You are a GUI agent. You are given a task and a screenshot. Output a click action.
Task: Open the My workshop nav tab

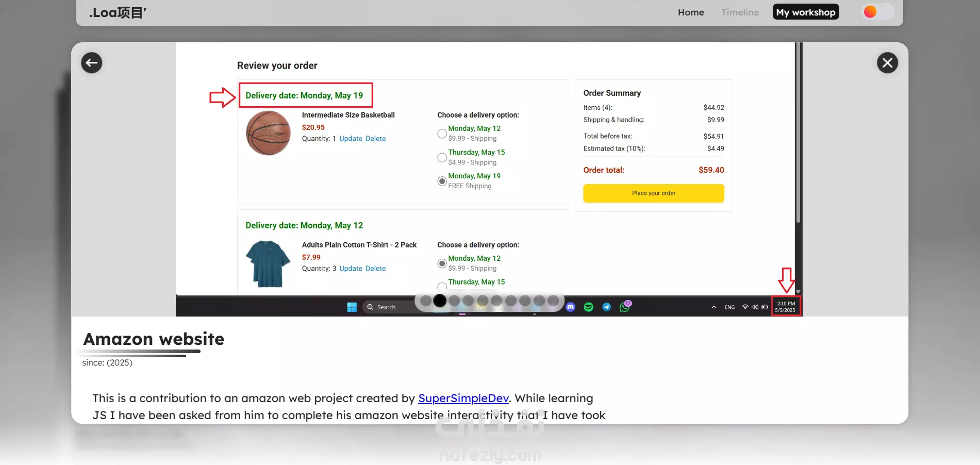pyautogui.click(x=806, y=12)
